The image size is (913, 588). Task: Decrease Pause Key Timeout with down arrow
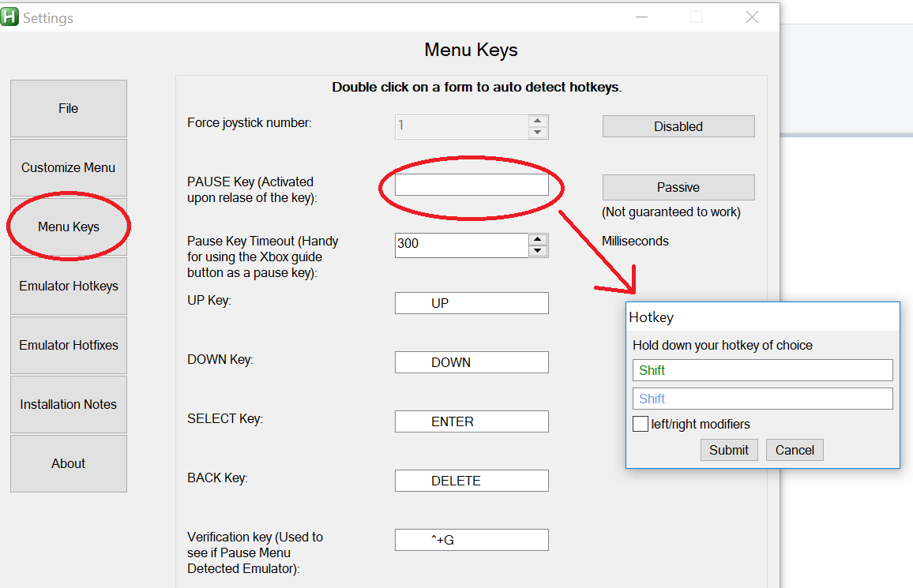[x=537, y=251]
